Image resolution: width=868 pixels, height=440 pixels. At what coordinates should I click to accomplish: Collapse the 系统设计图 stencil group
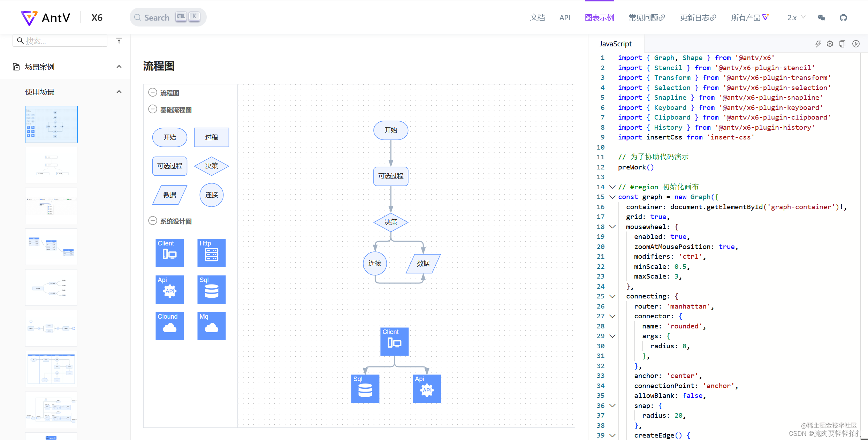coord(152,221)
